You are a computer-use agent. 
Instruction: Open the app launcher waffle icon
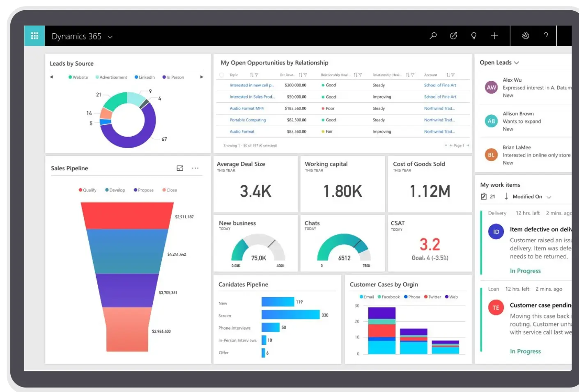click(34, 36)
